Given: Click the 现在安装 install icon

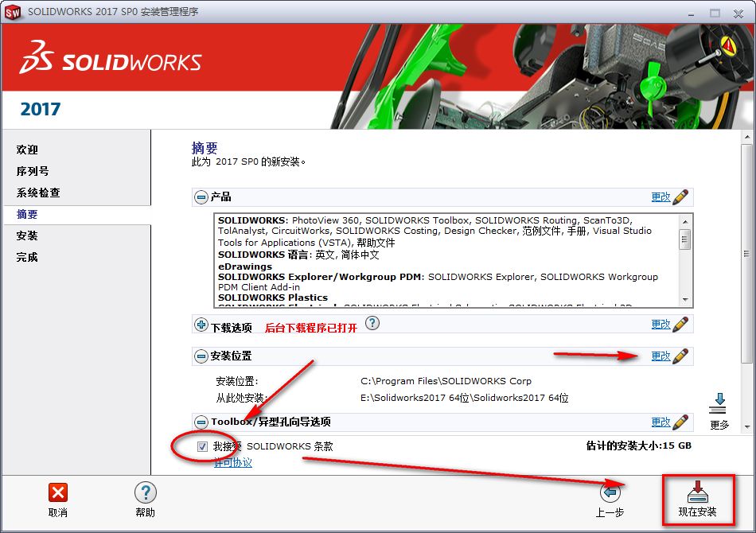Looking at the screenshot, I should pos(696,493).
